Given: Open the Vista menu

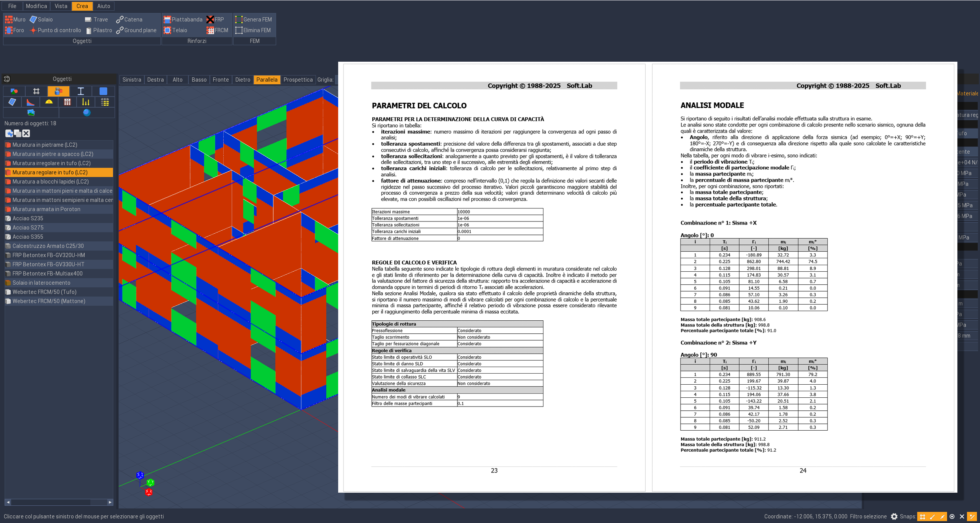Looking at the screenshot, I should tap(61, 6).
